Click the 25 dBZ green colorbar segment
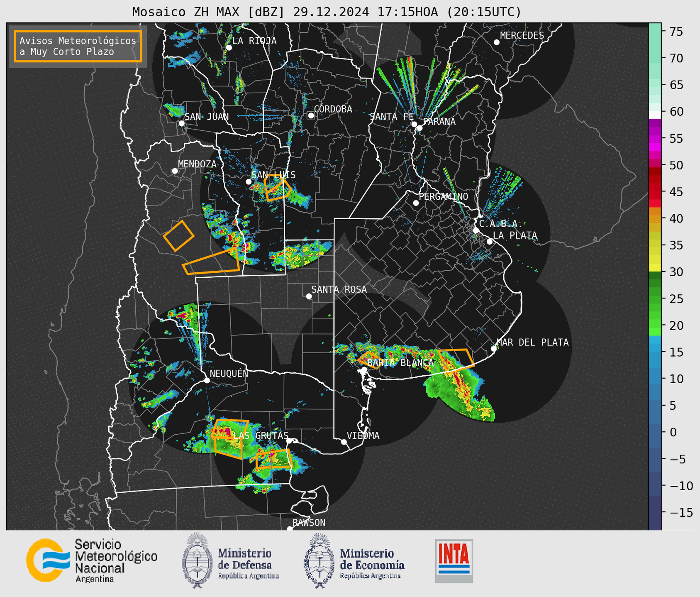Screen dimensions: 700x597 655,299
